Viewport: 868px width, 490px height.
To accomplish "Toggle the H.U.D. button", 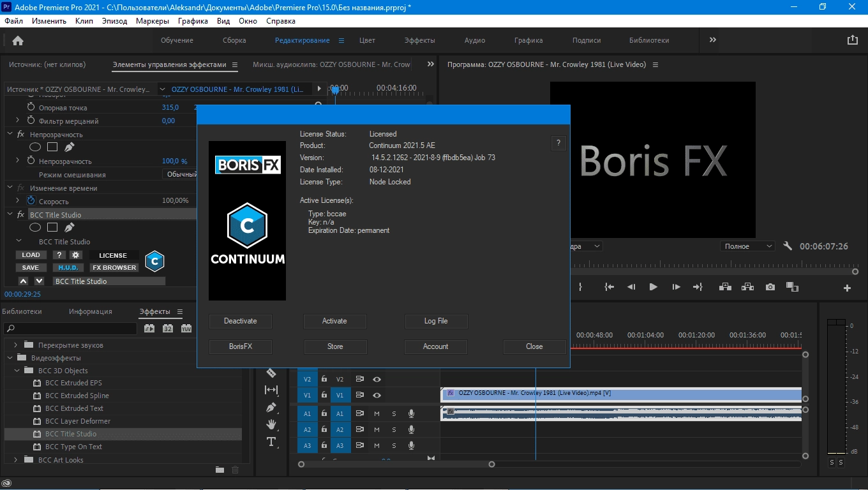I will 68,267.
